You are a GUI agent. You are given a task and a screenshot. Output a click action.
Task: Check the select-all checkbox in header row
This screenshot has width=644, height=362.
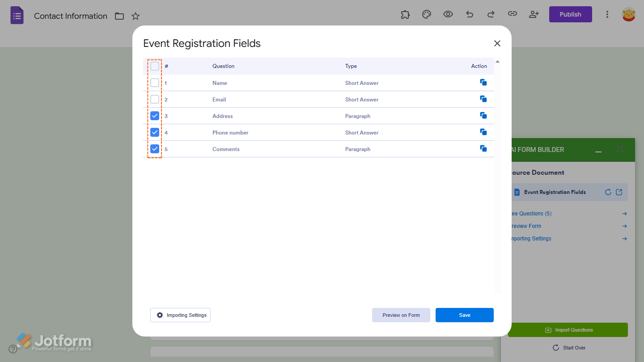click(154, 66)
